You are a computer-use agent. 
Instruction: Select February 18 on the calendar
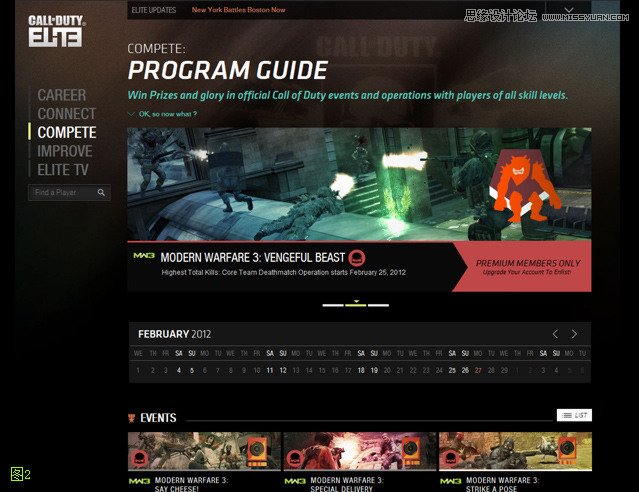[x=361, y=370]
